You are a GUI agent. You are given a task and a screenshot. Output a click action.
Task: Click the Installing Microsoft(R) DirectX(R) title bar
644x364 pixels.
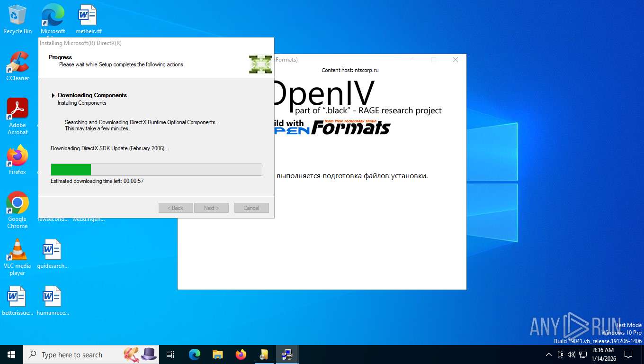(x=156, y=43)
